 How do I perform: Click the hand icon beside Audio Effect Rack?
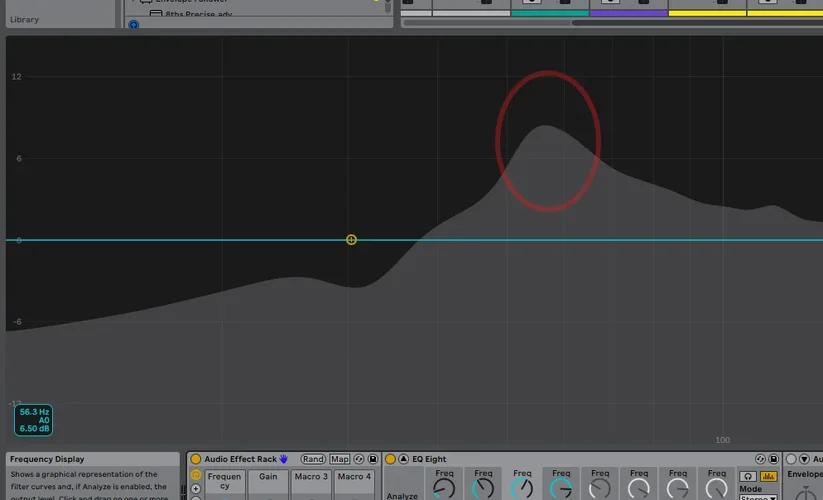pos(284,459)
